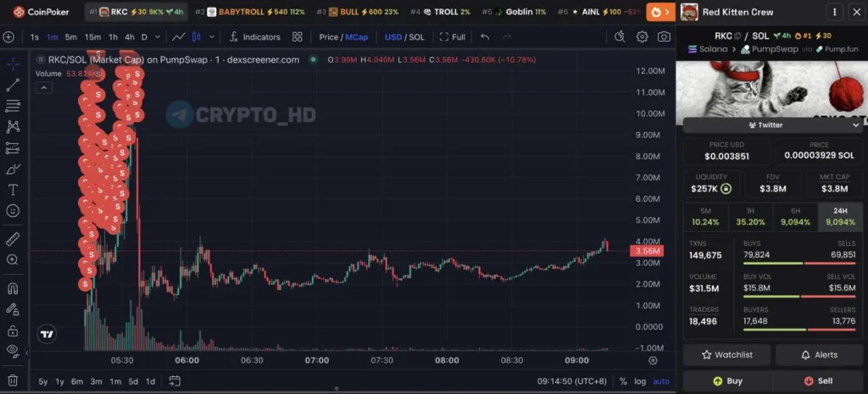
Task: Set the timeframe to 1s
Action: point(34,37)
